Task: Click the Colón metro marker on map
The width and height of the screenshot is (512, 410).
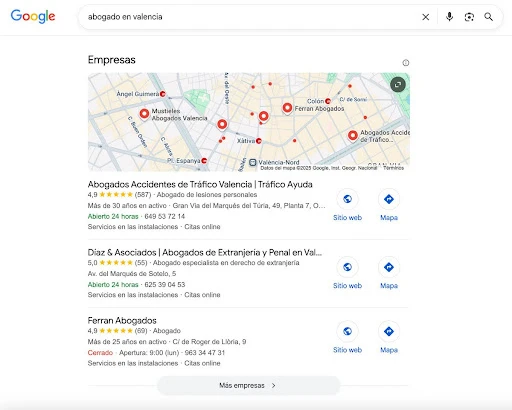Action: (x=328, y=101)
